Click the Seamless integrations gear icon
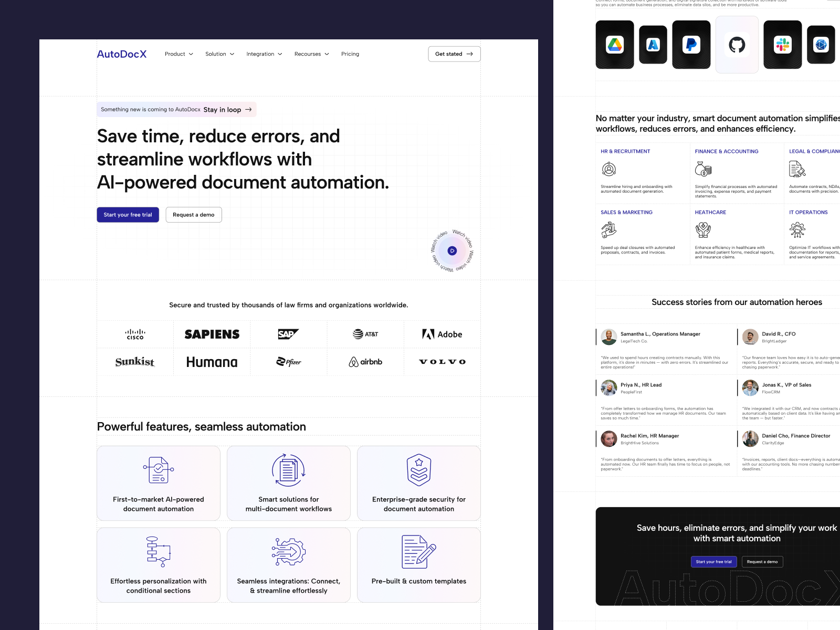The width and height of the screenshot is (840, 630). point(289,552)
